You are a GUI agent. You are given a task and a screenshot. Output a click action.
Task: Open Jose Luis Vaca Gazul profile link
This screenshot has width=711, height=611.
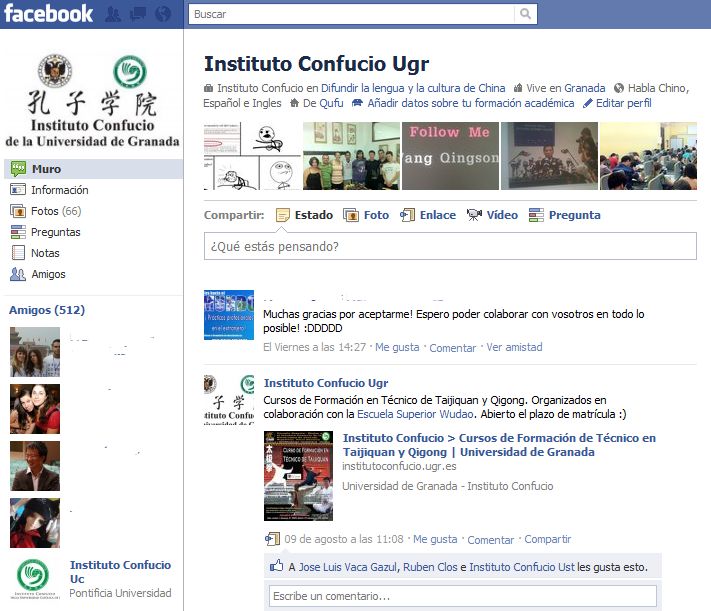pos(348,567)
